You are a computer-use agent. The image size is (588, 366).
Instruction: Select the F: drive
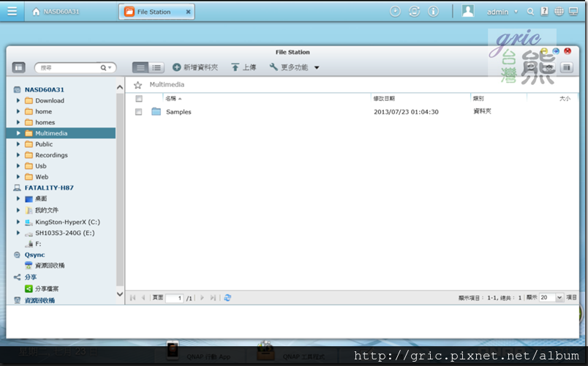point(38,244)
